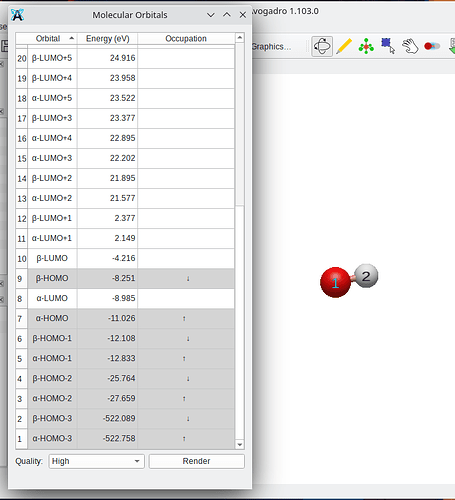Viewport: 455px width, 500px height.
Task: Click the Render button
Action: point(197,461)
